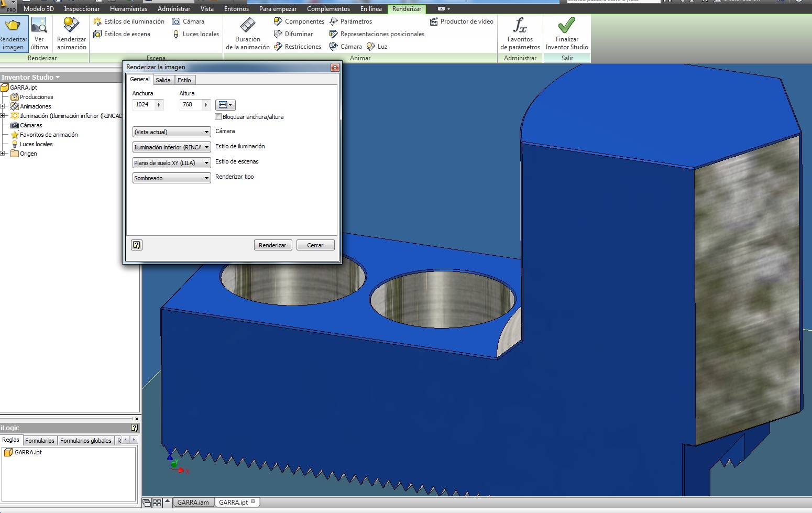Select Parámetros animation tool
The image size is (812, 513).
click(x=350, y=21)
